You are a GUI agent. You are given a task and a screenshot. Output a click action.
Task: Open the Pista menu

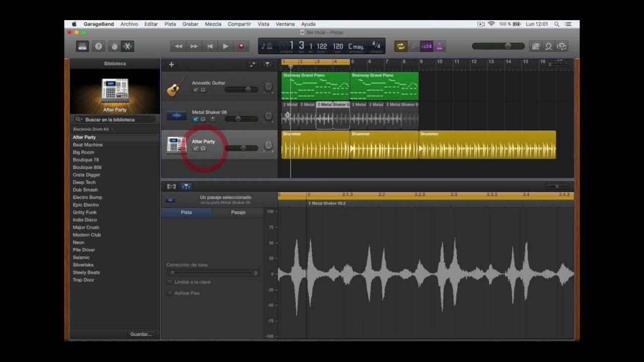pyautogui.click(x=170, y=24)
